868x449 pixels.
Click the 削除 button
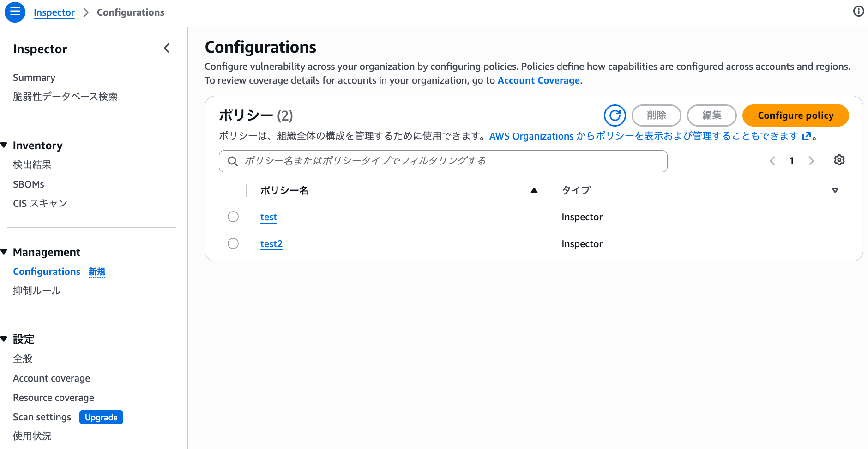pyautogui.click(x=657, y=115)
